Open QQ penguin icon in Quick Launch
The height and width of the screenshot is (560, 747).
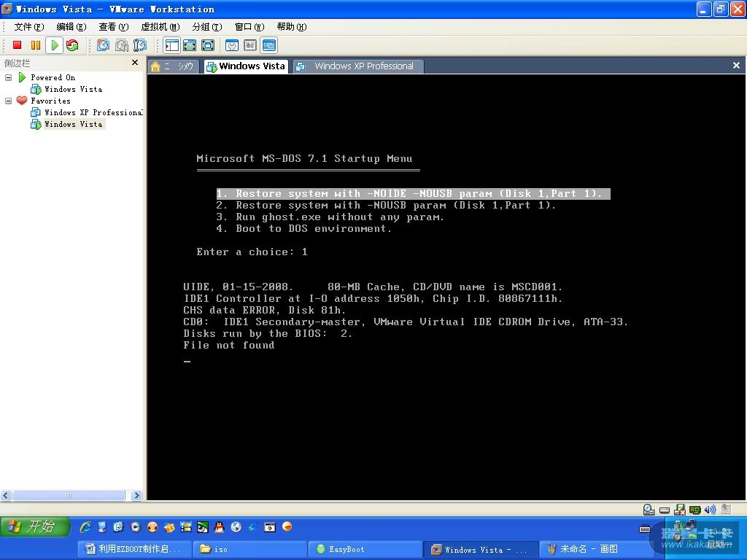pyautogui.click(x=219, y=526)
